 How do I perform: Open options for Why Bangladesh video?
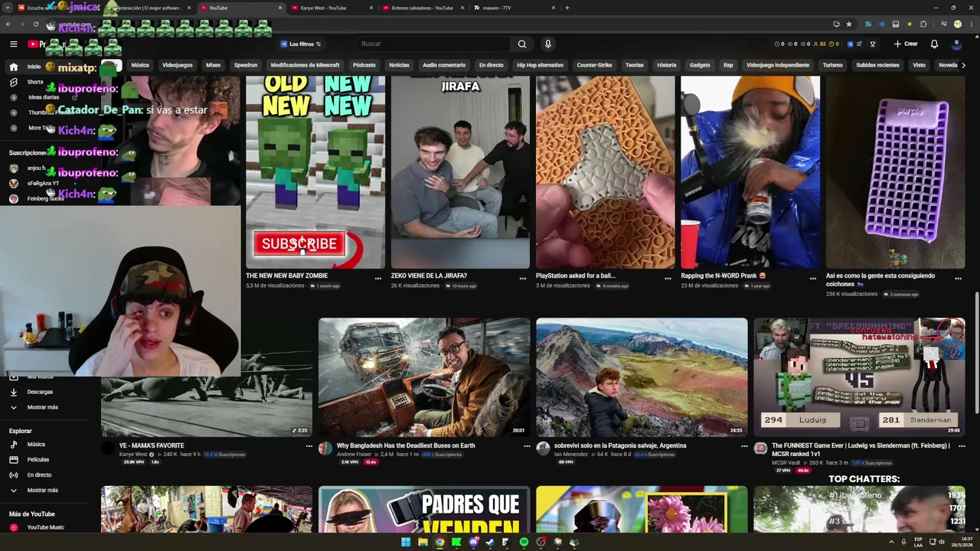click(527, 446)
